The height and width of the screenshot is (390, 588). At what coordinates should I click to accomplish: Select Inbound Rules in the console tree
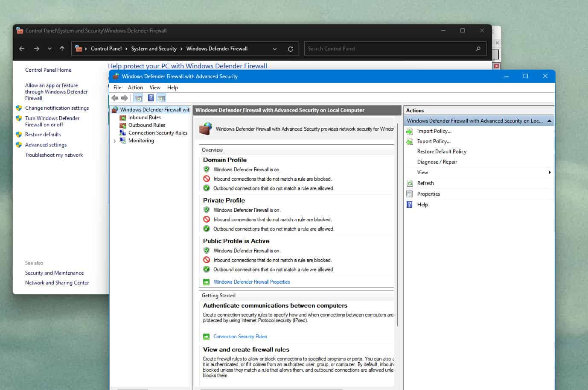144,117
